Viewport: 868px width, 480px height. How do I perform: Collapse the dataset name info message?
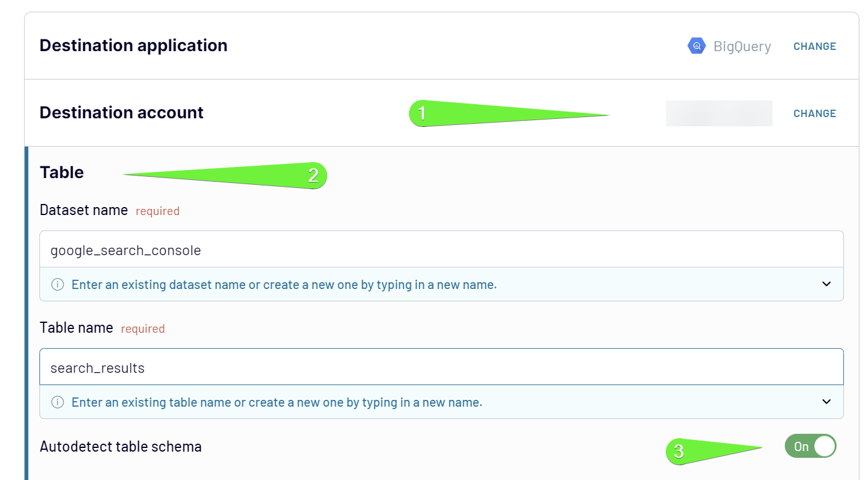[827, 284]
